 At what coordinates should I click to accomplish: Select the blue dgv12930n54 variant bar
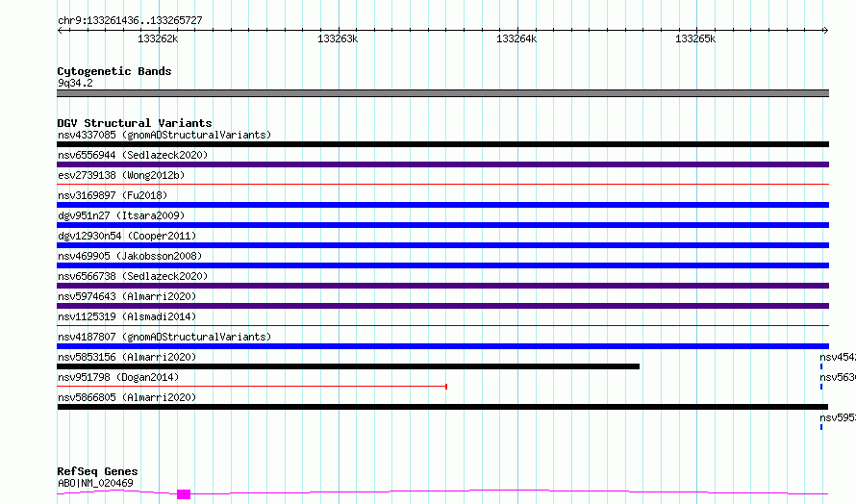tap(442, 245)
